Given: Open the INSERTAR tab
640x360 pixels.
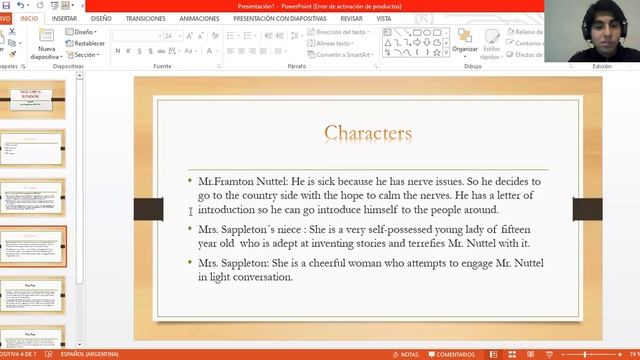Looking at the screenshot, I should point(64,19).
